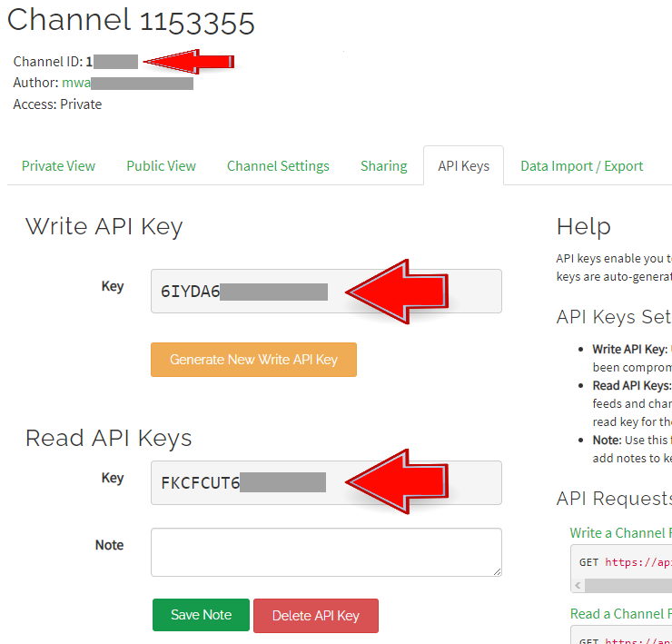Click the GET URL code under Write a Channel Feed
Screen dimensions: 672x644
click(x=625, y=562)
